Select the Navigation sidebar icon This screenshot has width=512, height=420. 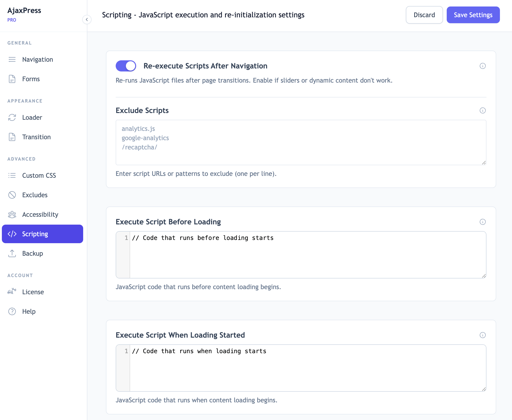[x=12, y=59]
